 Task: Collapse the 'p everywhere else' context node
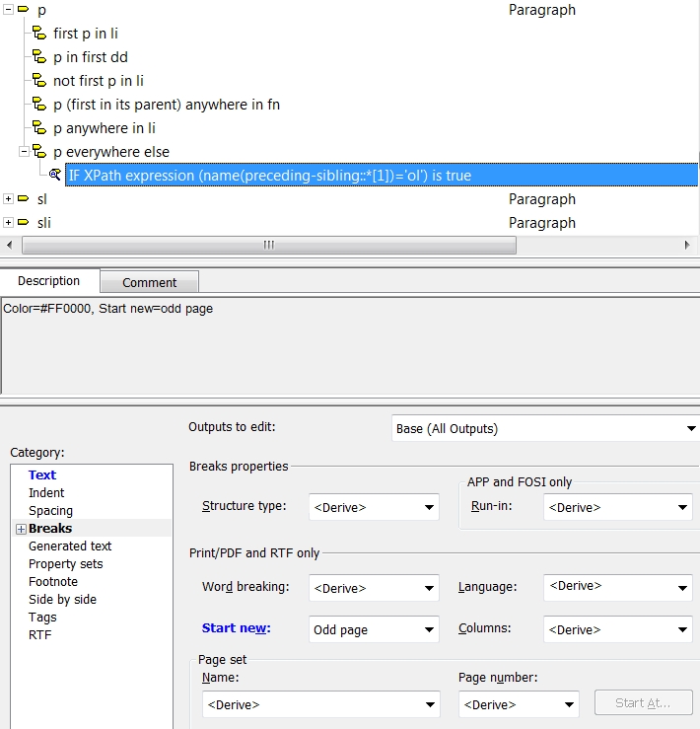pyautogui.click(x=24, y=152)
